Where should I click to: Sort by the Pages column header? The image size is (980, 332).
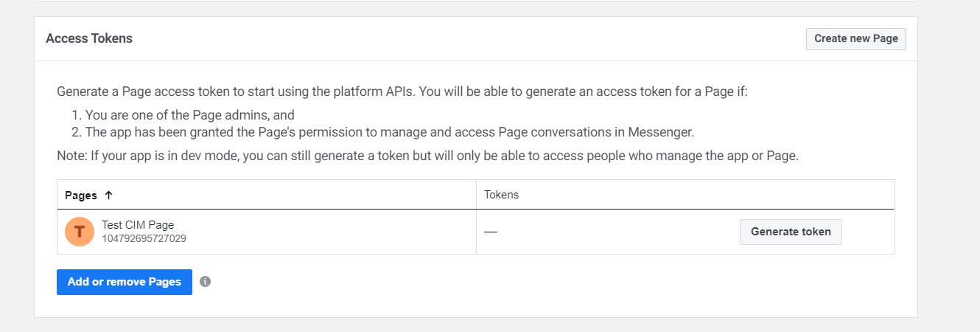81,196
